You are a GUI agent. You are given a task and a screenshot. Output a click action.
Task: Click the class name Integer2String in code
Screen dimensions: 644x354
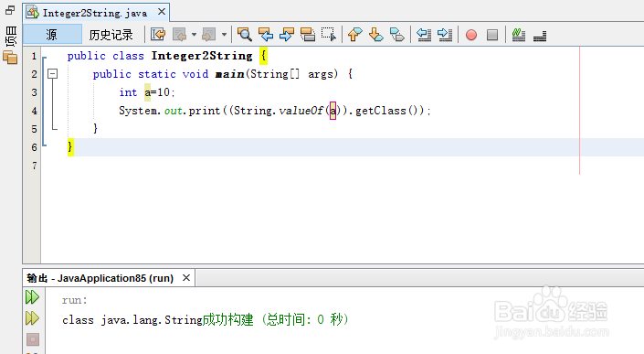202,56
